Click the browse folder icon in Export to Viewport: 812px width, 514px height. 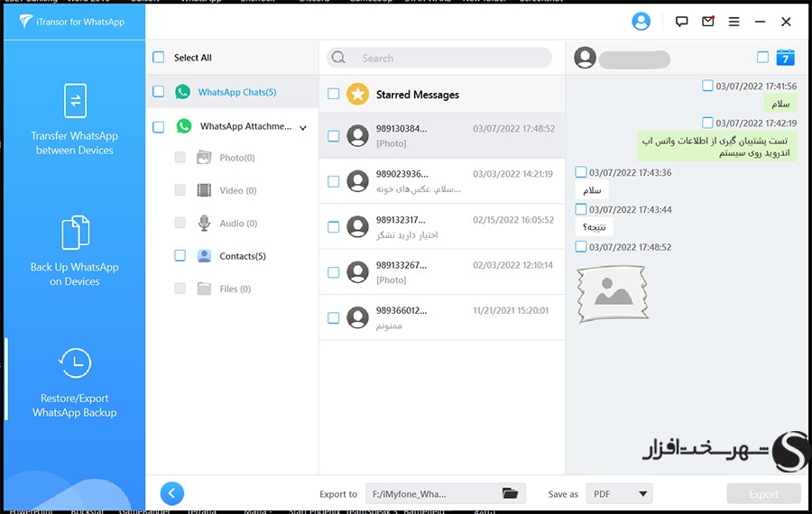click(x=510, y=493)
